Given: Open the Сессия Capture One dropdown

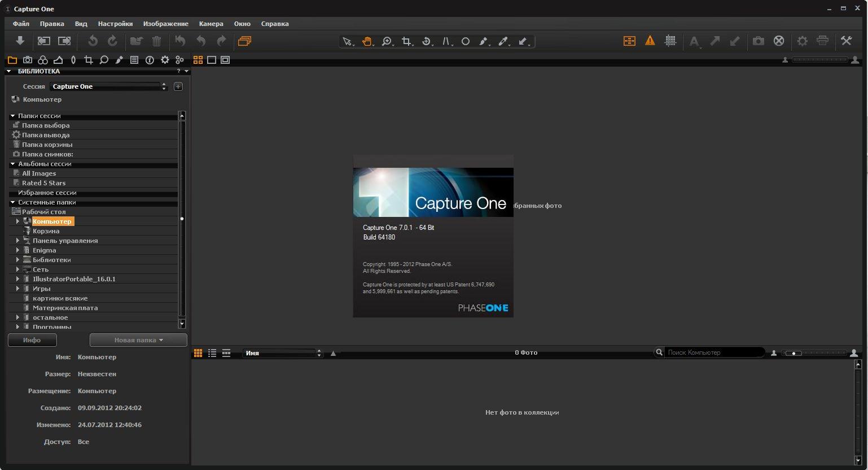Looking at the screenshot, I should pyautogui.click(x=109, y=86).
